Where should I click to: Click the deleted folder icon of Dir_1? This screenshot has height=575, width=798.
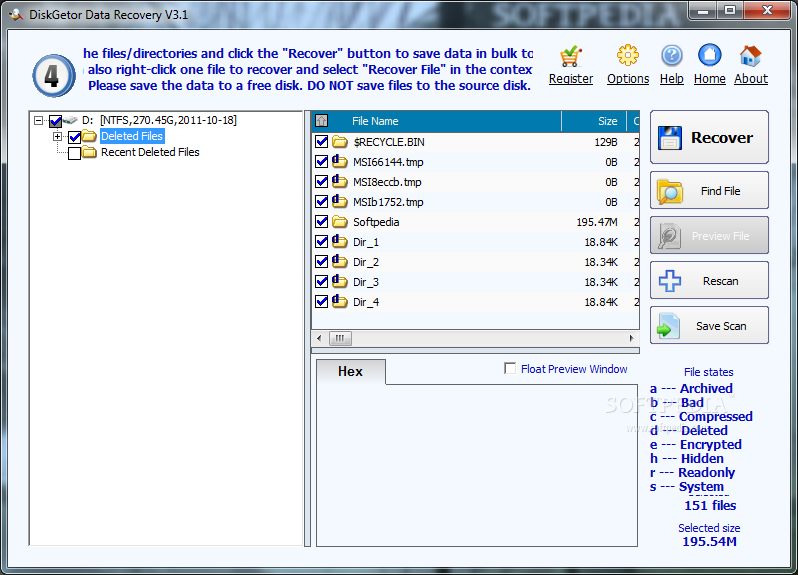(x=339, y=241)
